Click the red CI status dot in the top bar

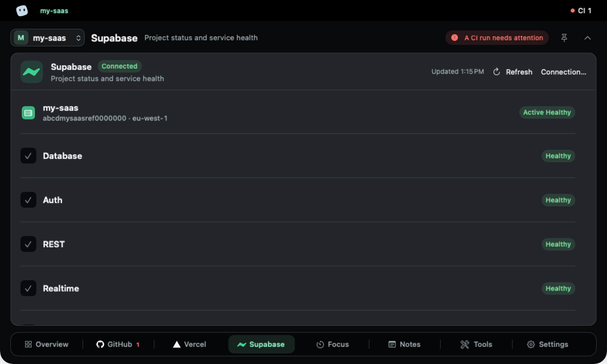[x=573, y=11]
